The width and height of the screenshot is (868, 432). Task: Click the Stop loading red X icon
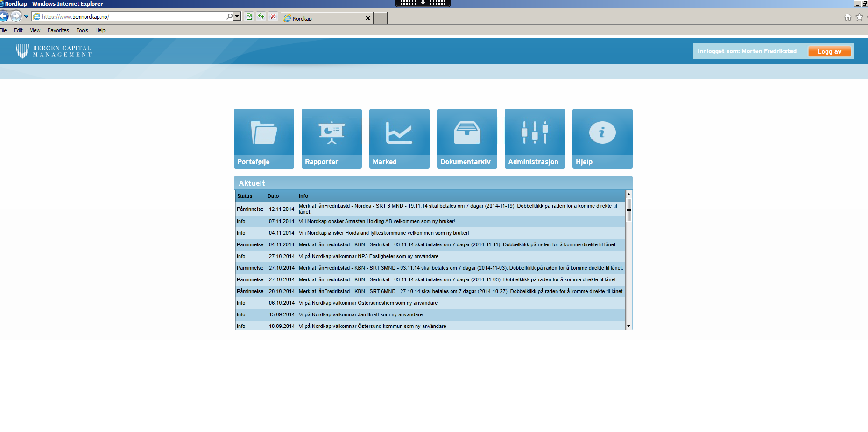coord(273,17)
